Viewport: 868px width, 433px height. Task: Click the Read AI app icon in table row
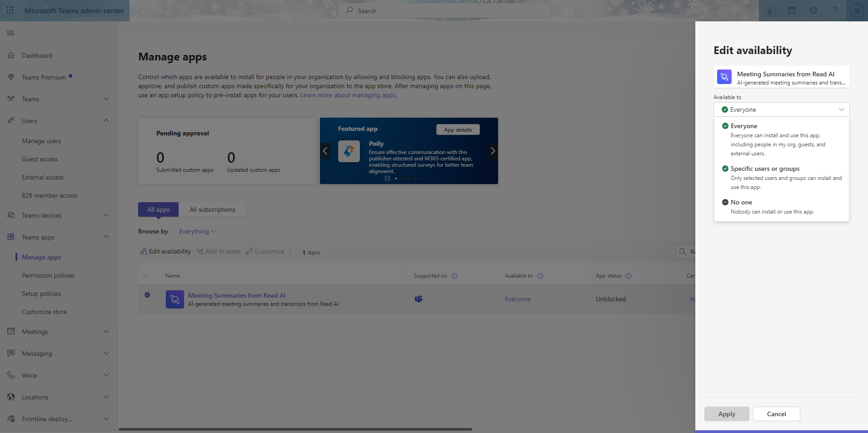[x=175, y=299]
